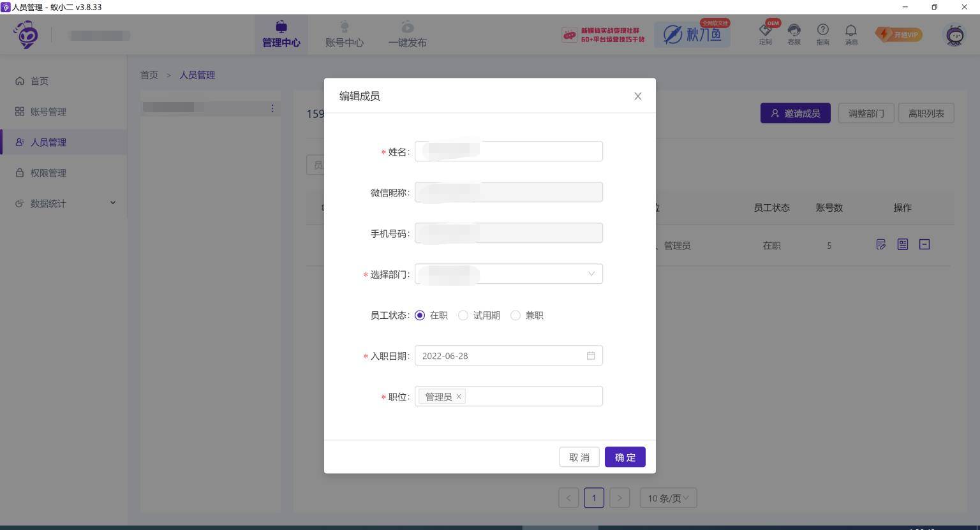Minimize the 蚁小二 window
Viewport: 980px width, 530px height.
[x=905, y=7]
